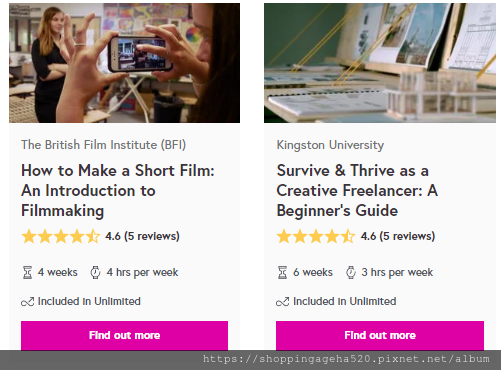Open How to Make a Short Film title
The image size is (501, 370).
[118, 191]
